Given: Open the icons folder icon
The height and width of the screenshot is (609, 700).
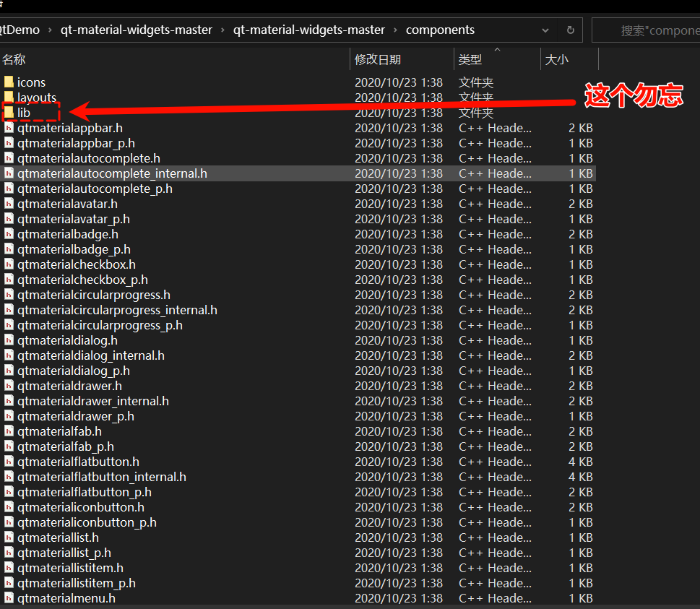Looking at the screenshot, I should point(9,82).
